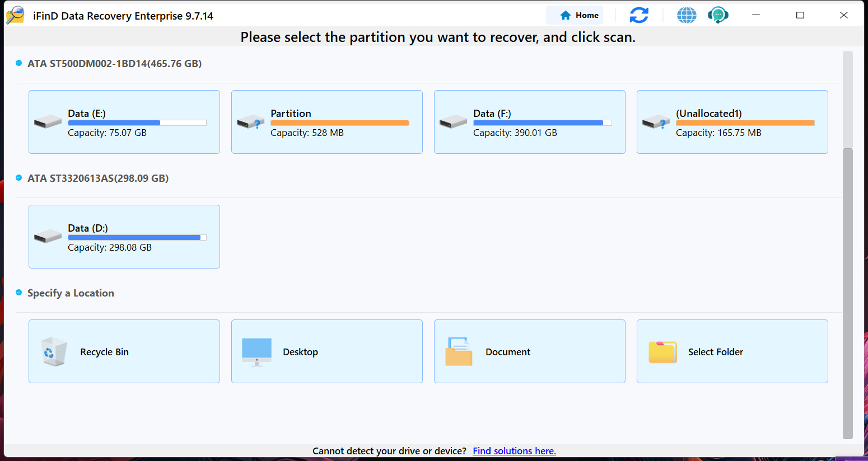Screen dimensions: 868x461
Task: Click the window title text
Action: click(123, 16)
